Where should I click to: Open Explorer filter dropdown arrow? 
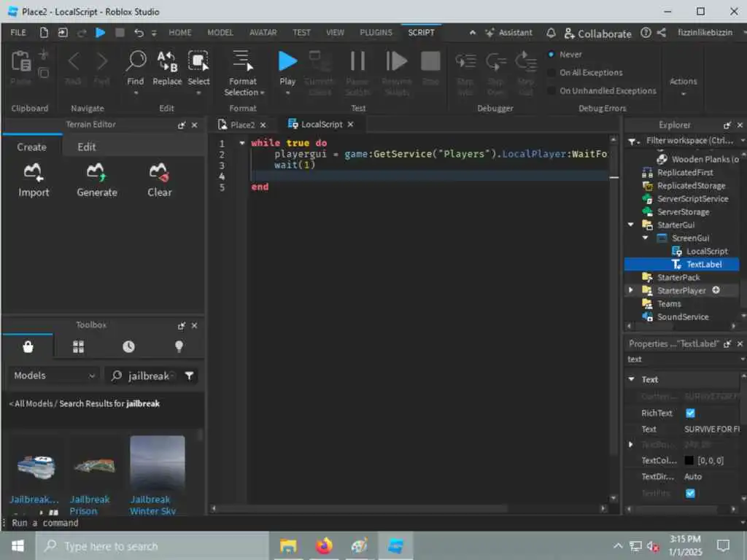click(634, 141)
